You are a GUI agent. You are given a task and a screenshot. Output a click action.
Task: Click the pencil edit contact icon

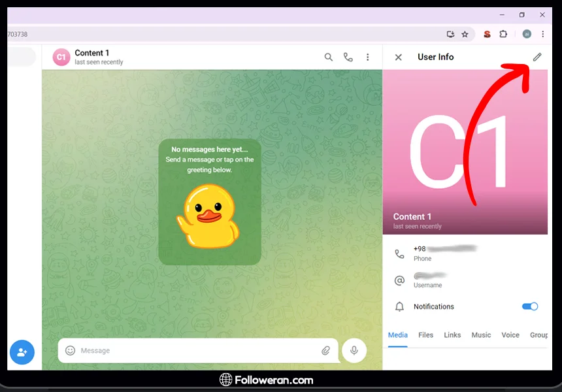(x=537, y=57)
